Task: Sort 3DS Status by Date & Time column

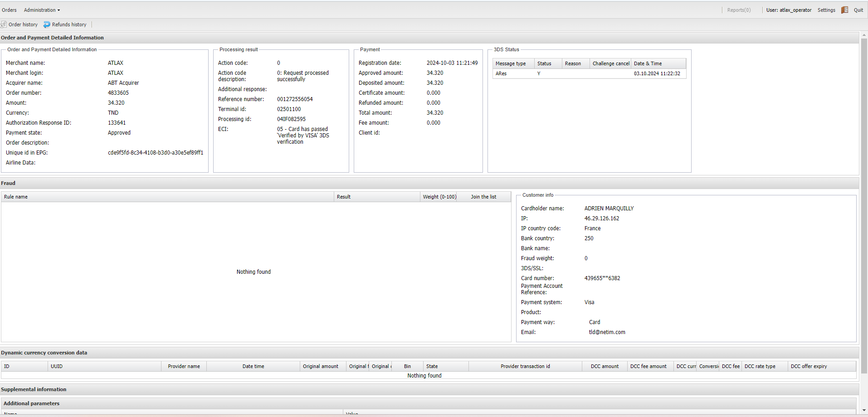Action: click(648, 63)
